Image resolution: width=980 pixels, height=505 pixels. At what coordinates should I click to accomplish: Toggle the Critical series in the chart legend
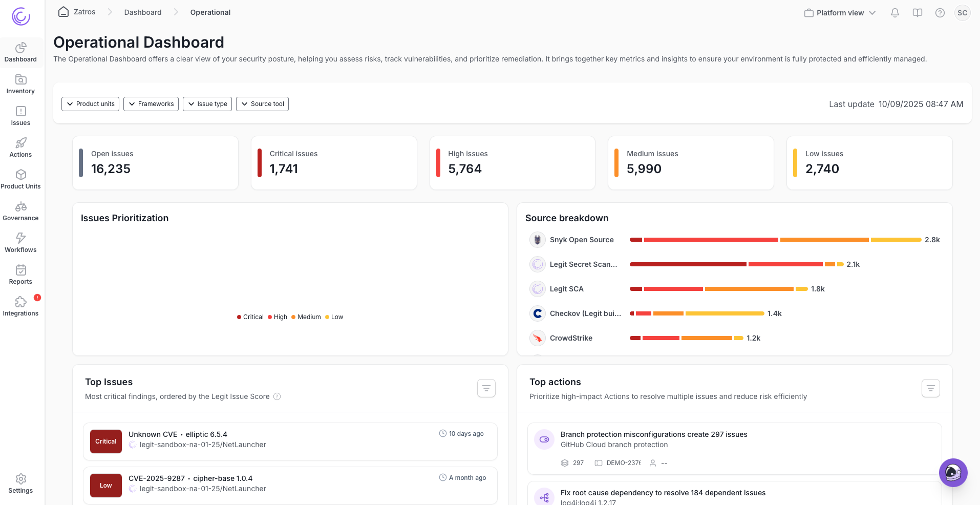tap(250, 317)
